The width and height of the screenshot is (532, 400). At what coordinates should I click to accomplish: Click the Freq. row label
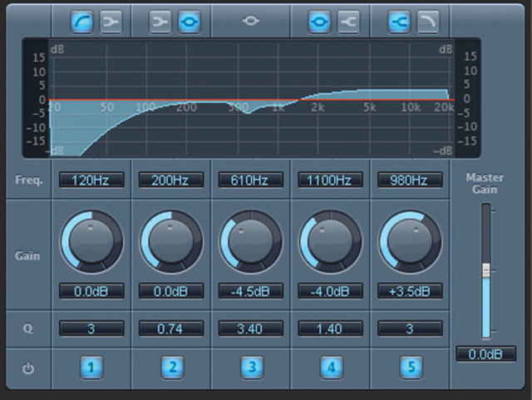[29, 180]
